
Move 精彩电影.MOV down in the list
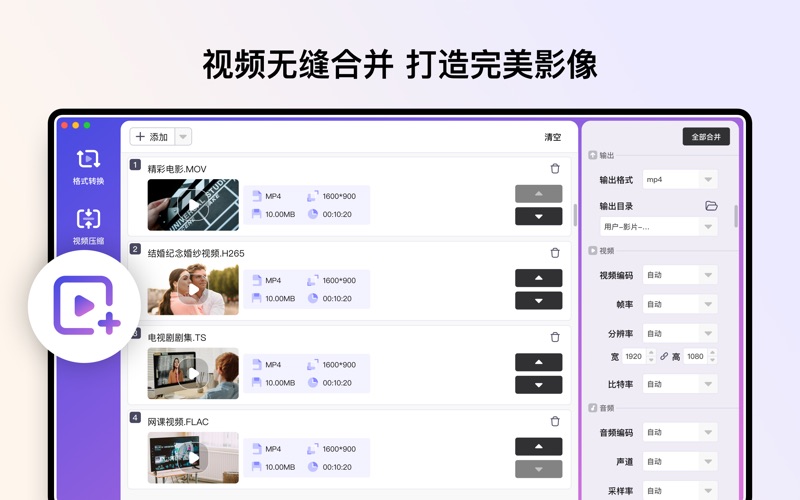[x=539, y=216]
